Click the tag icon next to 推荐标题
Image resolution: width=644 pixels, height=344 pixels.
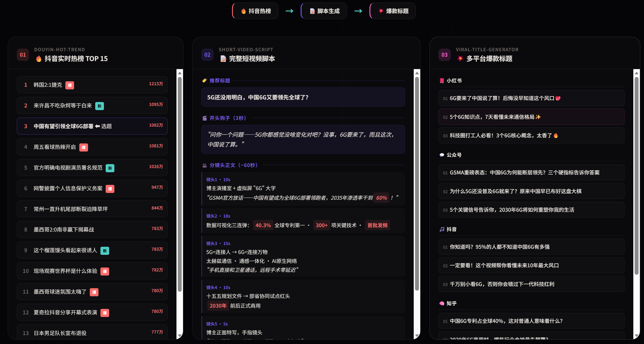click(x=205, y=81)
